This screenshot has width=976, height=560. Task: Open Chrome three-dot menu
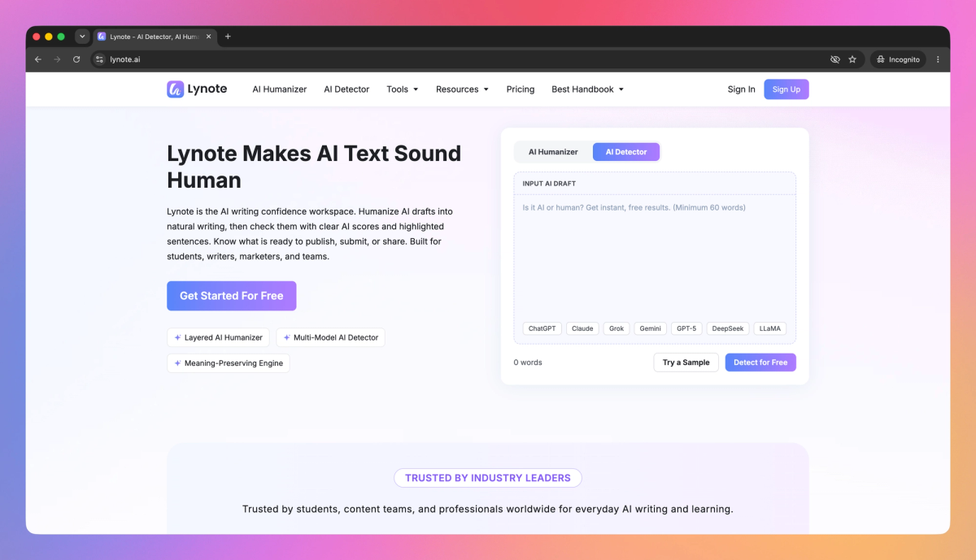pyautogui.click(x=938, y=59)
